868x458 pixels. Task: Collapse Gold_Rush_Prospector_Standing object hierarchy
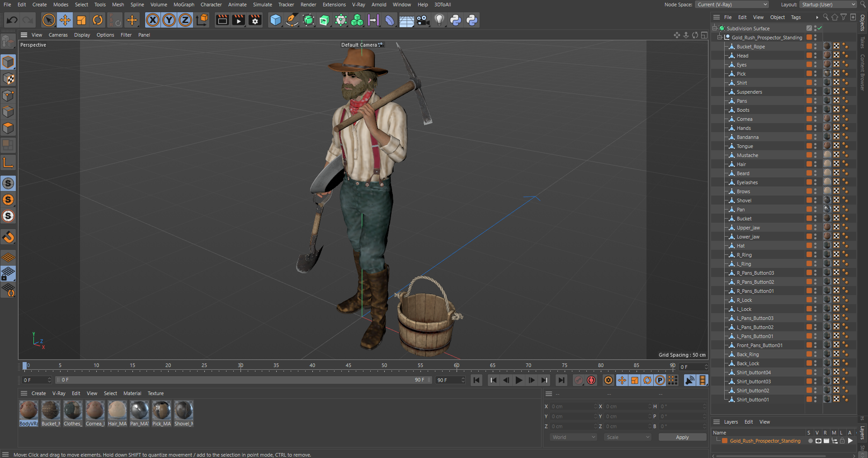pyautogui.click(x=720, y=37)
